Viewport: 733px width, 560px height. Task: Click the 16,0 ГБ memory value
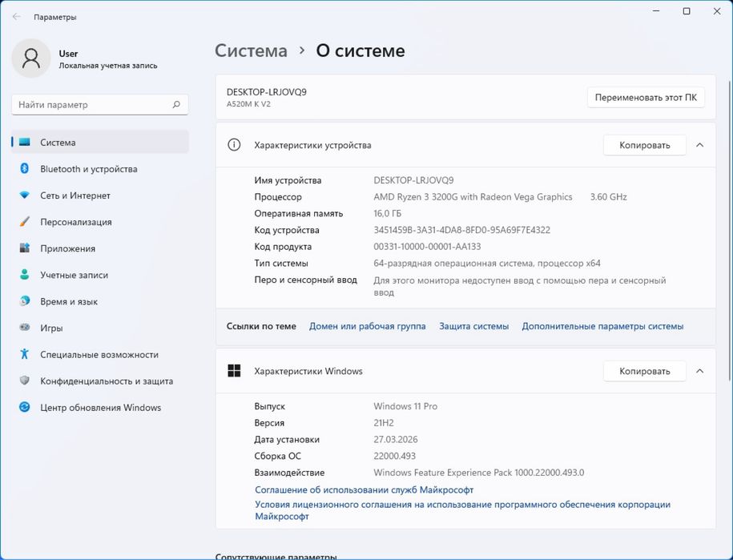pyautogui.click(x=387, y=214)
